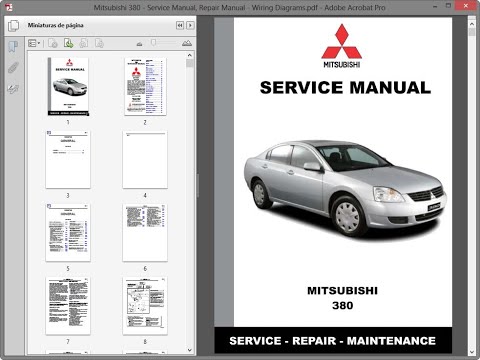Click the enlarge thumbnail size icon
This screenshot has width=480, height=360.
(x=187, y=43)
